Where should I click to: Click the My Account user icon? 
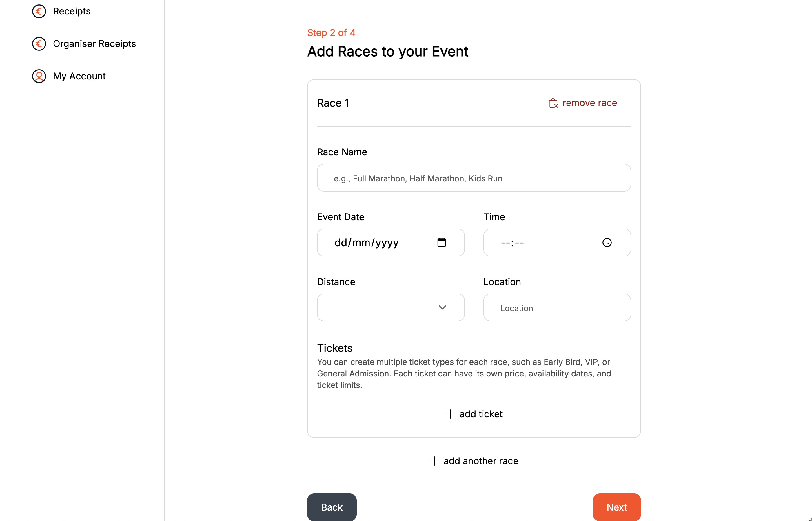click(x=39, y=76)
